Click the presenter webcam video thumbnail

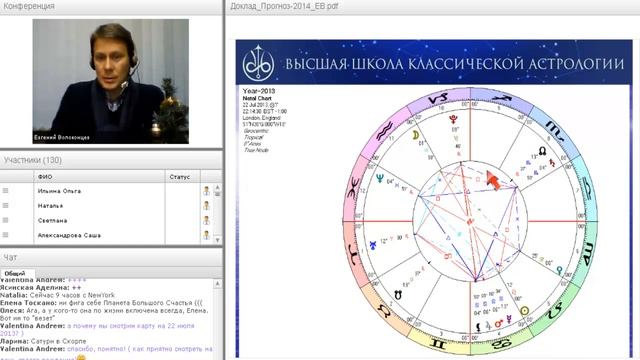point(111,81)
